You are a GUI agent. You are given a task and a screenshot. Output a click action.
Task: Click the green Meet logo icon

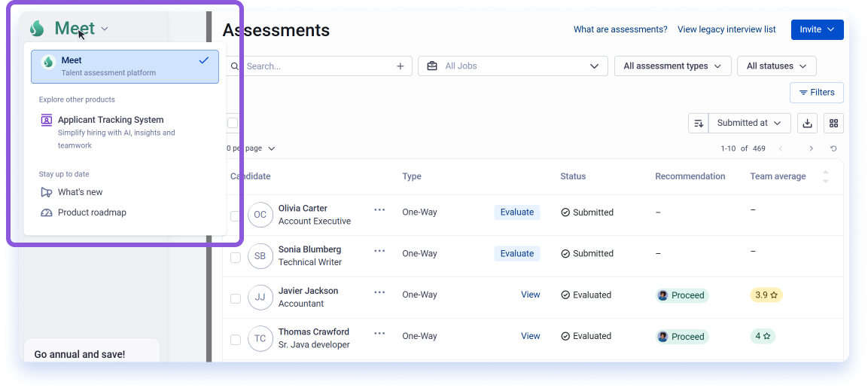tap(37, 29)
